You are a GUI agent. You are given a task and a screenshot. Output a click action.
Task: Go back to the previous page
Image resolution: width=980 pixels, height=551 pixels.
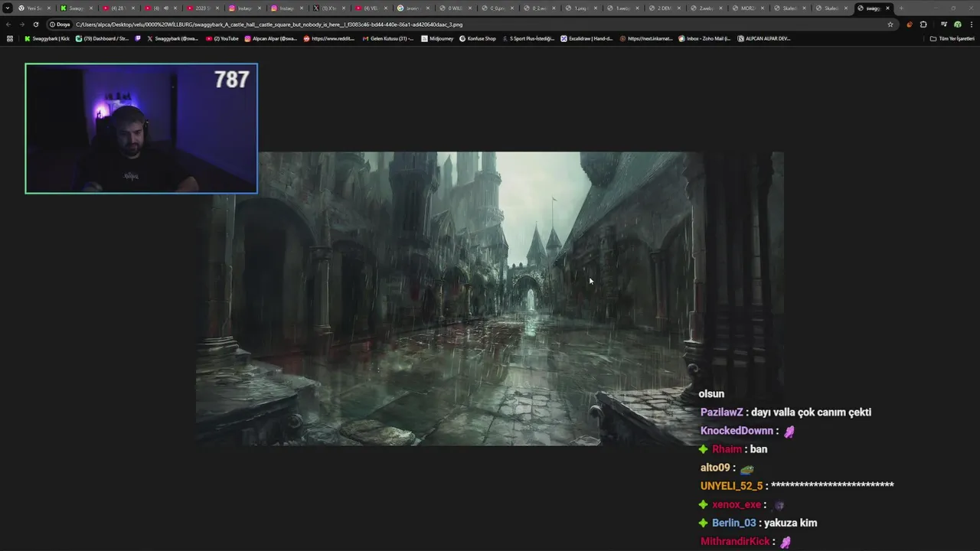coord(8,24)
